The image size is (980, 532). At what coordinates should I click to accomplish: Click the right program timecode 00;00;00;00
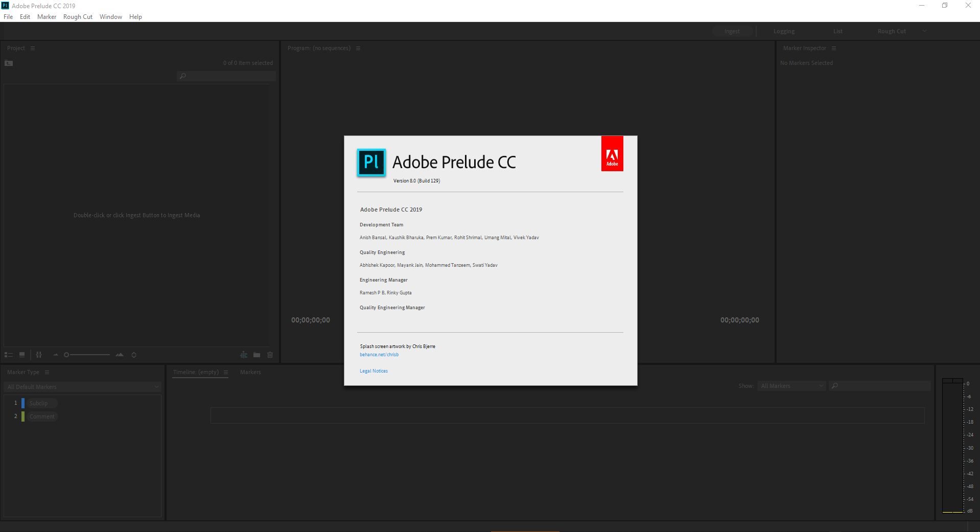coord(740,320)
